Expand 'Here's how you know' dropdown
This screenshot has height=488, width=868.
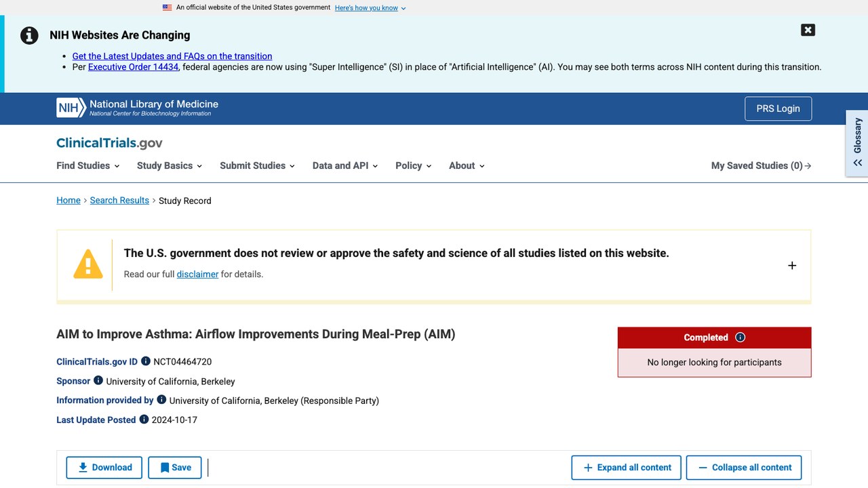pyautogui.click(x=370, y=8)
